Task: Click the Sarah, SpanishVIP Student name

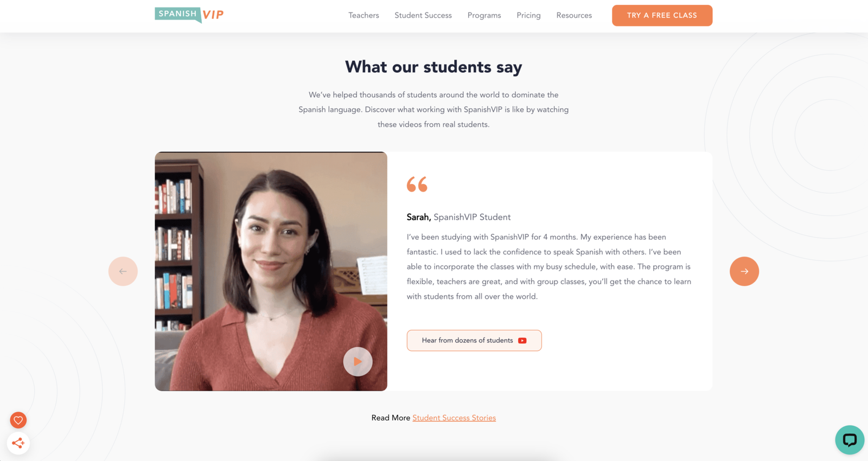Action: (458, 217)
